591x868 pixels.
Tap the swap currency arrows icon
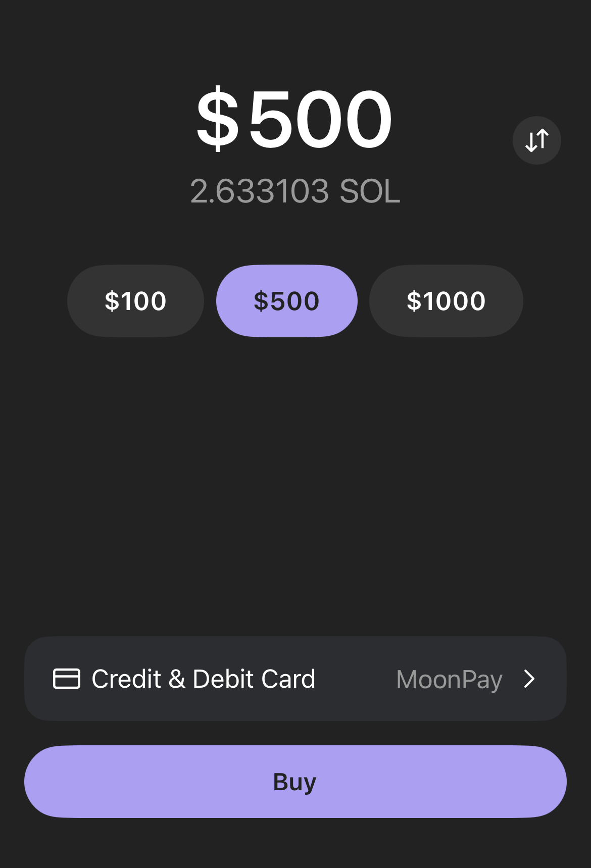(x=536, y=140)
